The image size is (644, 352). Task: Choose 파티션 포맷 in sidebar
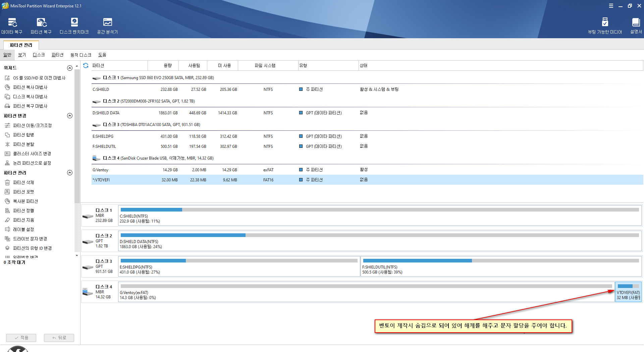20,192
